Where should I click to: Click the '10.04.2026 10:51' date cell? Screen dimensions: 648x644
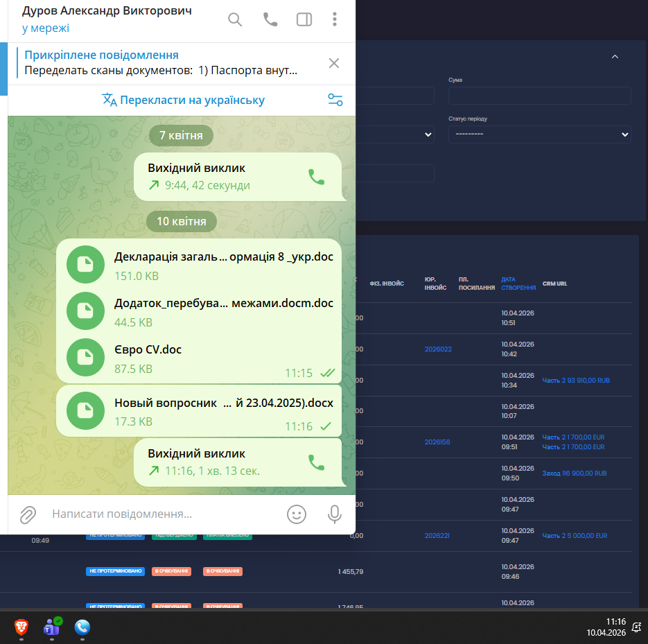pos(518,318)
